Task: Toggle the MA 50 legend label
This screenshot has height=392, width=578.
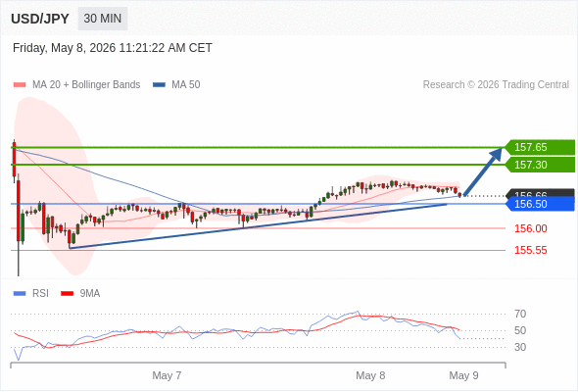Action: [x=186, y=85]
